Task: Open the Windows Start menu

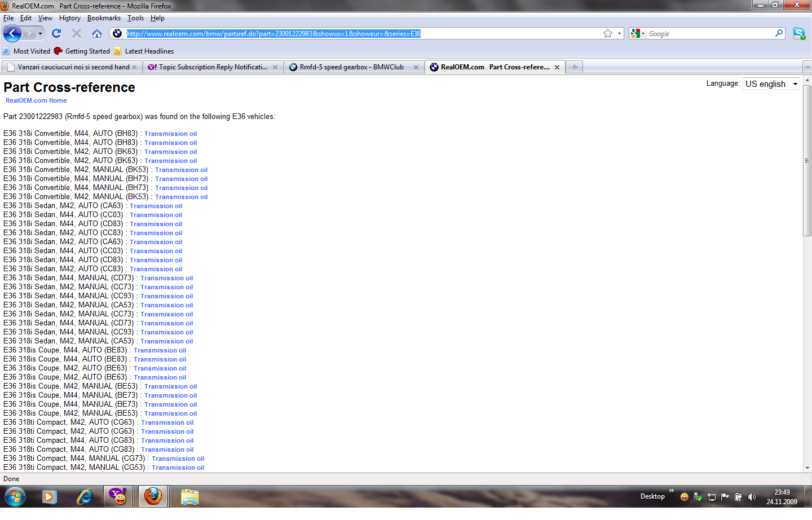Action: (x=15, y=497)
